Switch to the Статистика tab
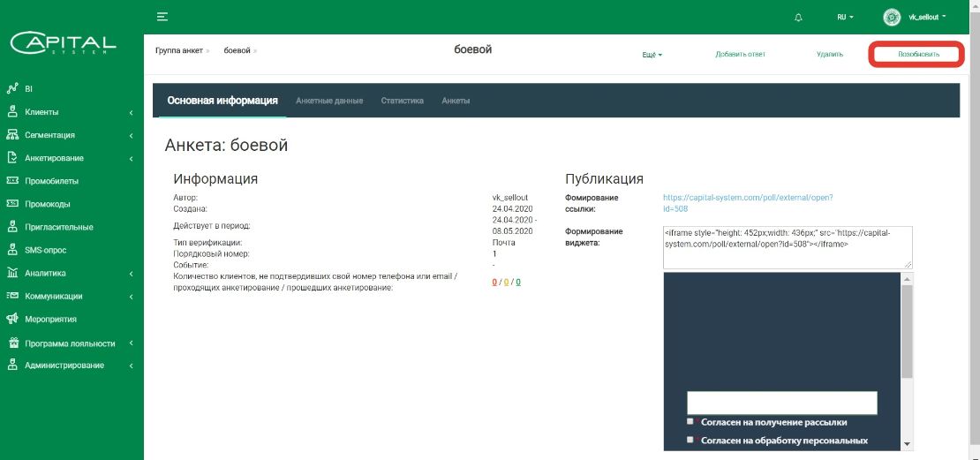Image resolution: width=980 pixels, height=460 pixels. point(403,101)
